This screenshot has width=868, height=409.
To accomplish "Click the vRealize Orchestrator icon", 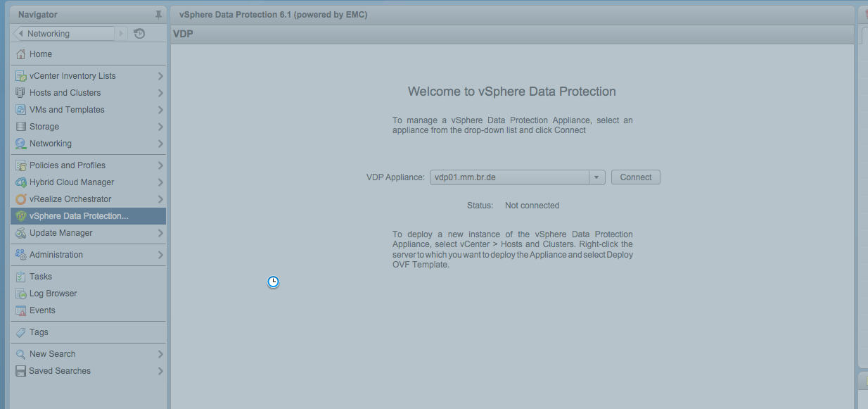I will click(21, 199).
